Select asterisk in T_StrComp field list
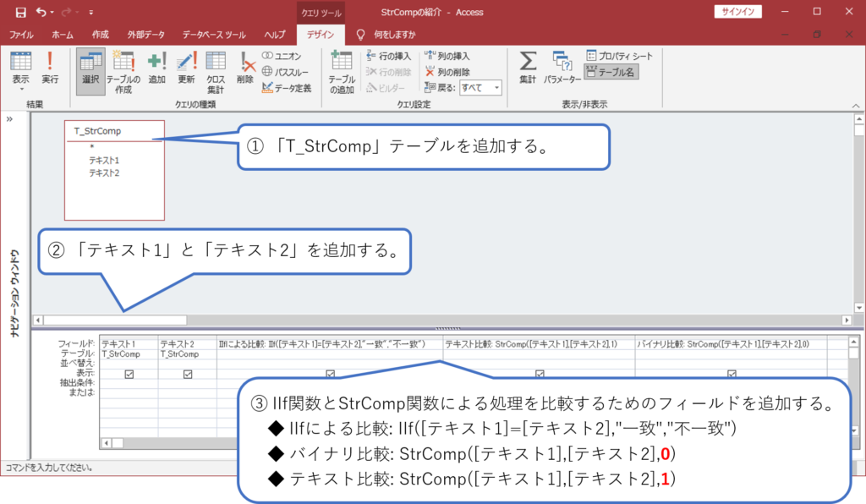 click(x=92, y=147)
